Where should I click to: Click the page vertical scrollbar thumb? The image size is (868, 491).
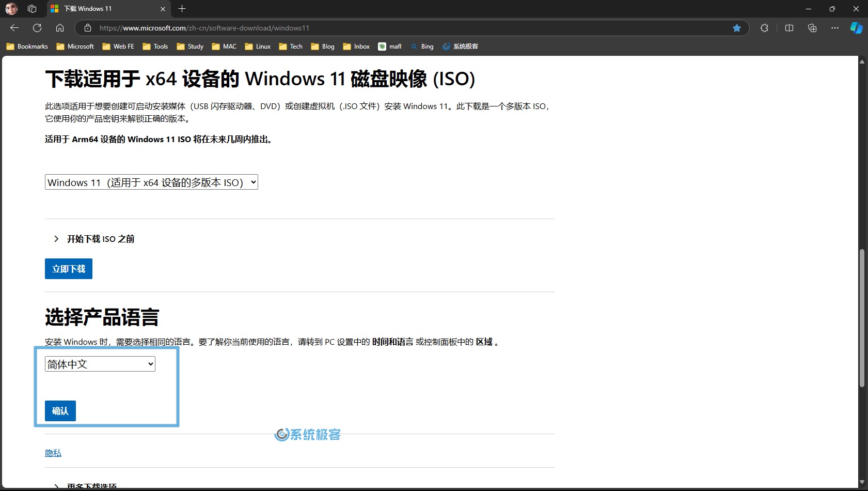(862, 318)
